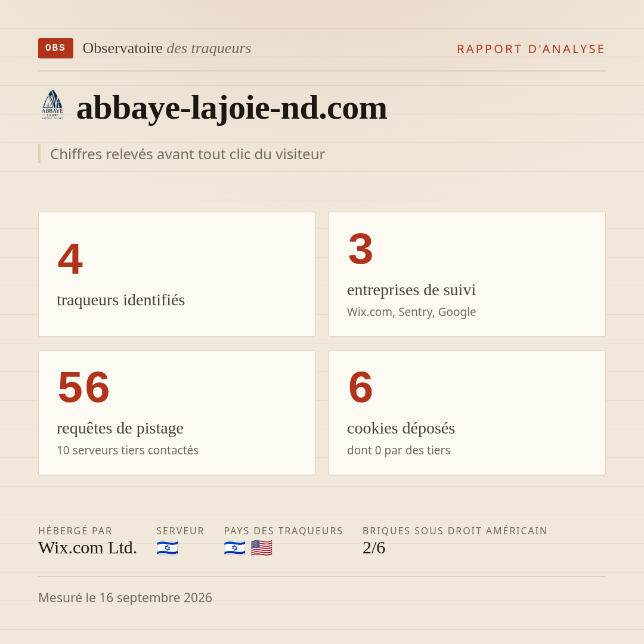Viewport: 644px width, 644px height.
Task: Click the red OBS logo badge
Action: click(56, 48)
